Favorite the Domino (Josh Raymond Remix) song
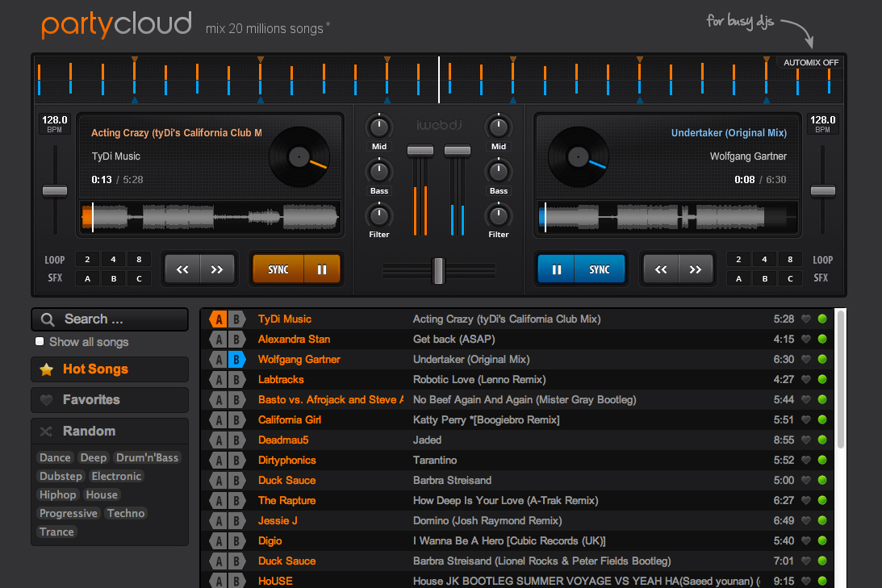The height and width of the screenshot is (588, 882). click(806, 521)
